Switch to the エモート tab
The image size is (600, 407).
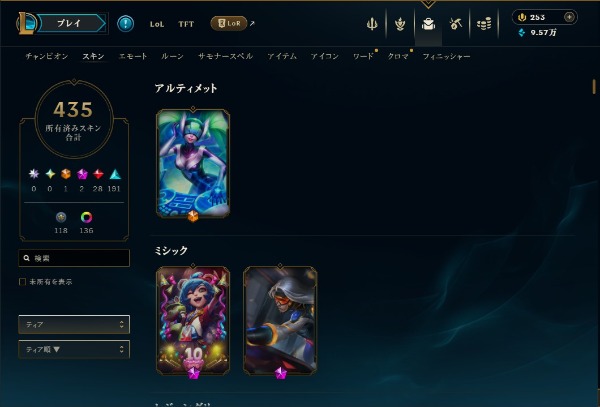coord(133,56)
